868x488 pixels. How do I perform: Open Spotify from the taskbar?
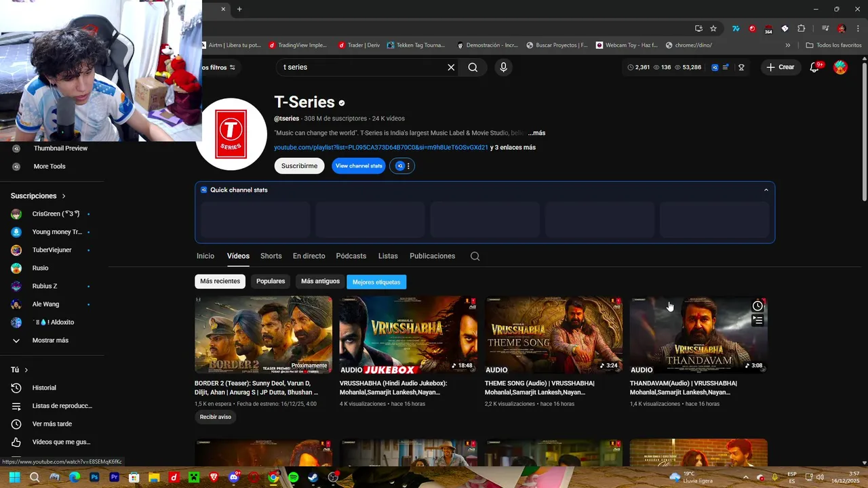[293, 477]
